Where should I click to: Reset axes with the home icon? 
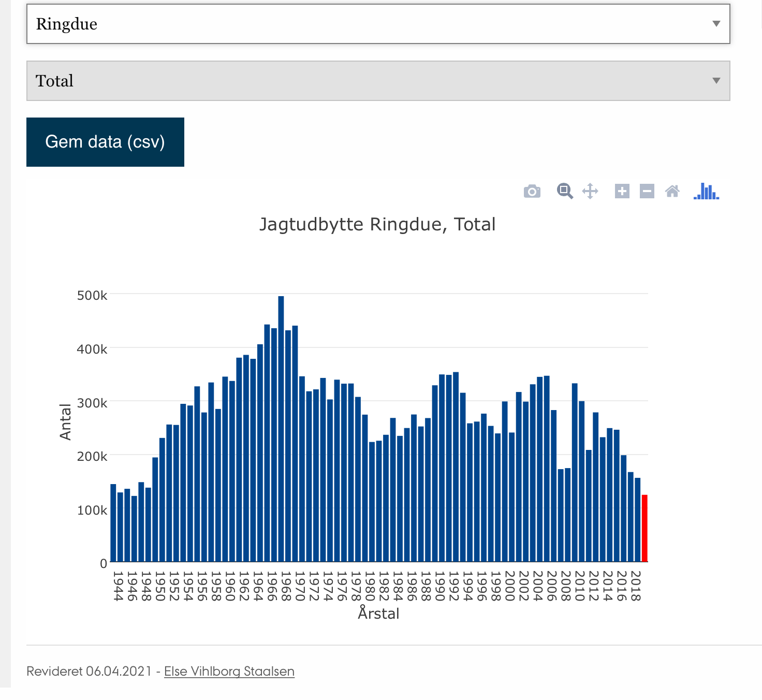(x=672, y=191)
